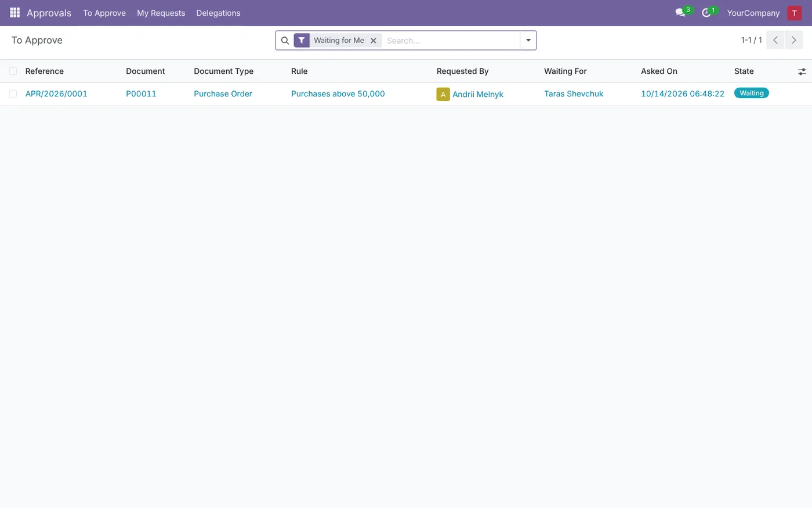The height and width of the screenshot is (508, 812).
Task: Sort by Rule column header
Action: point(299,71)
